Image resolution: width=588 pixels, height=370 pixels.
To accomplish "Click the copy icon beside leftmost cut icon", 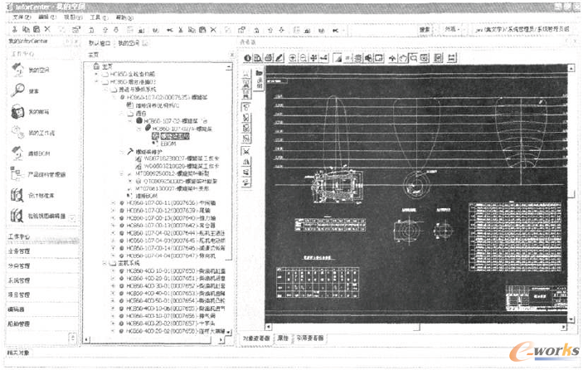I will click(26, 29).
